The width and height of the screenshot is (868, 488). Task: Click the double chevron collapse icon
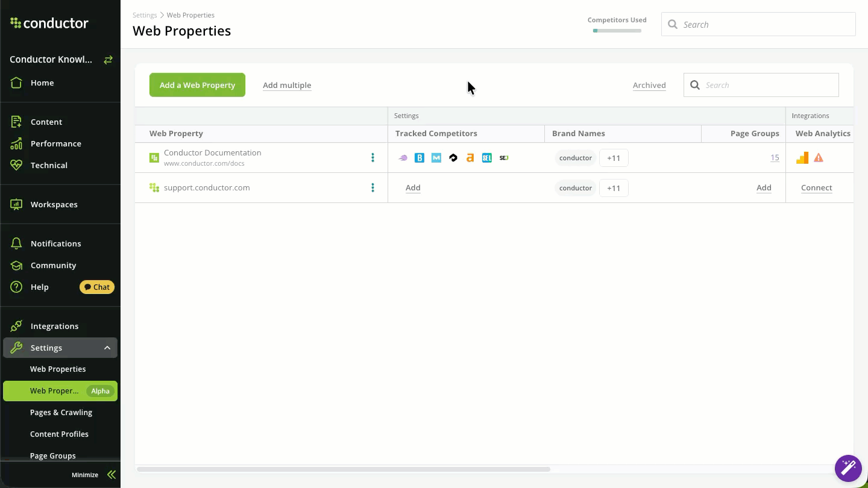click(x=111, y=475)
